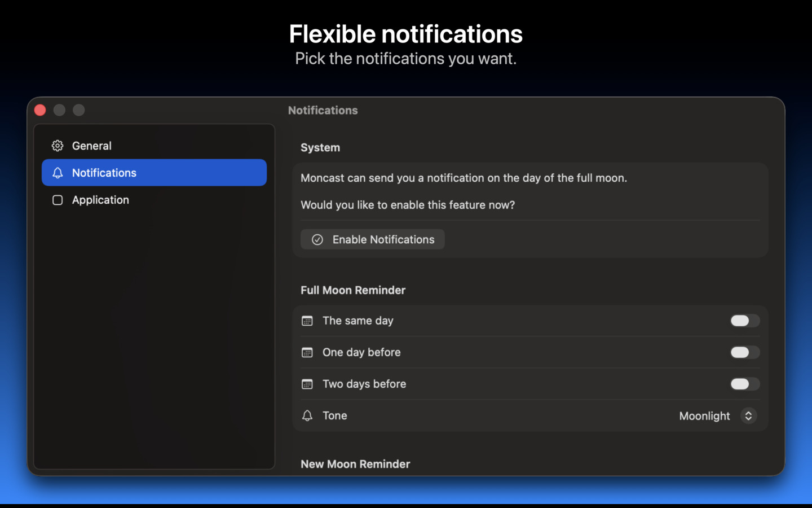The height and width of the screenshot is (508, 812).
Task: Switch to the Application settings section
Action: coord(100,200)
